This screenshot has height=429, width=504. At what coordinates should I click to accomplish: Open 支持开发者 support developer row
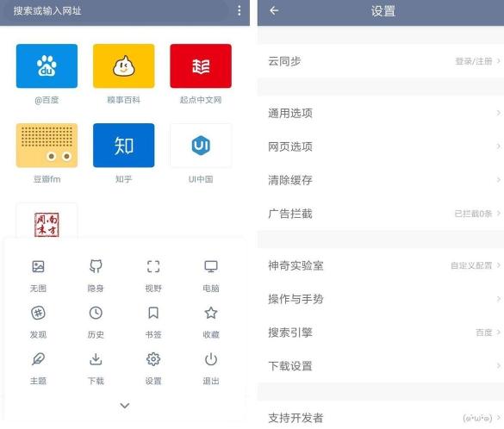[x=381, y=417]
